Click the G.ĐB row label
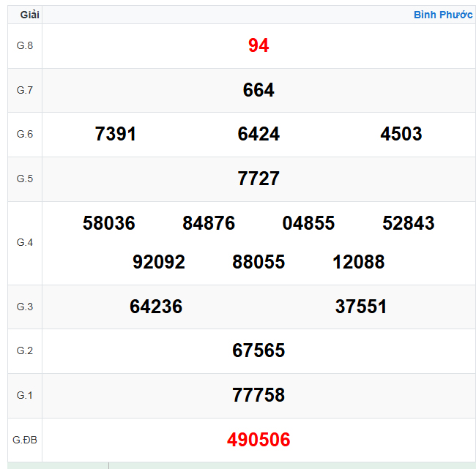The image size is (476, 469). click(25, 440)
